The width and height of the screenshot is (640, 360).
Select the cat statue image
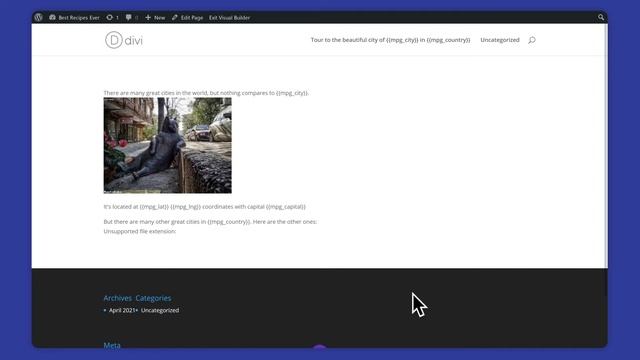click(167, 145)
